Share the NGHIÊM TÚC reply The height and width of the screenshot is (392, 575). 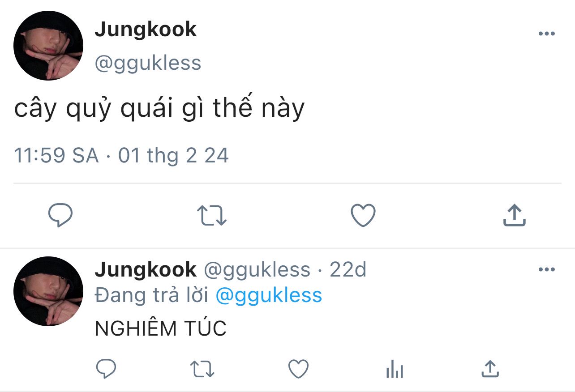coord(490,369)
